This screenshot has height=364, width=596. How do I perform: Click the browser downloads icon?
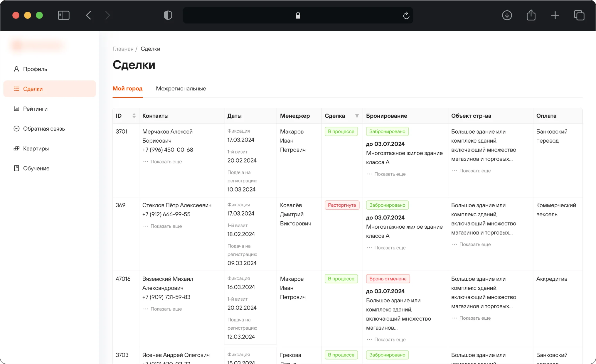pyautogui.click(x=507, y=15)
